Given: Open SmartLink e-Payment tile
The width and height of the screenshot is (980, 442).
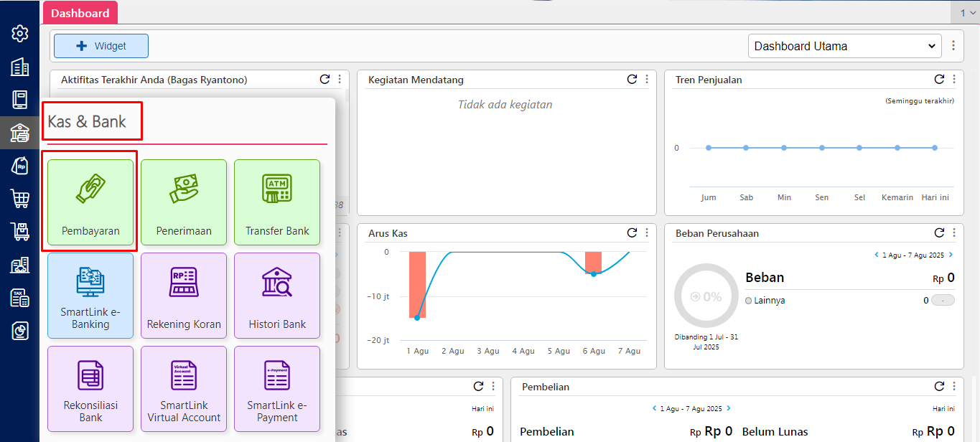Looking at the screenshot, I should pos(277,389).
